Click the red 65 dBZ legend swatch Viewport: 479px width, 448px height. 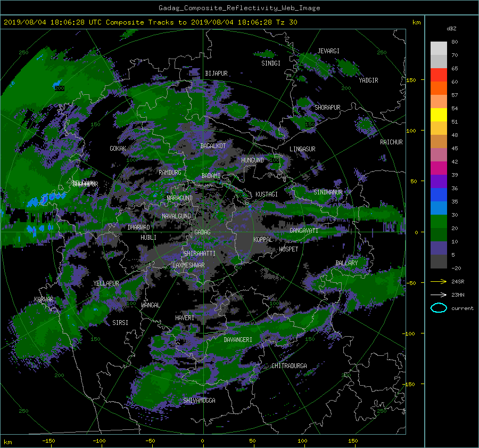[439, 75]
